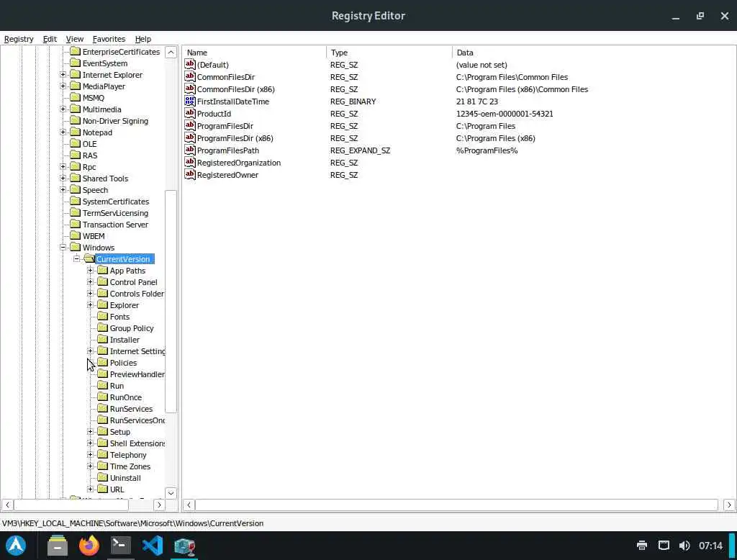Open the Registry menu

click(19, 39)
